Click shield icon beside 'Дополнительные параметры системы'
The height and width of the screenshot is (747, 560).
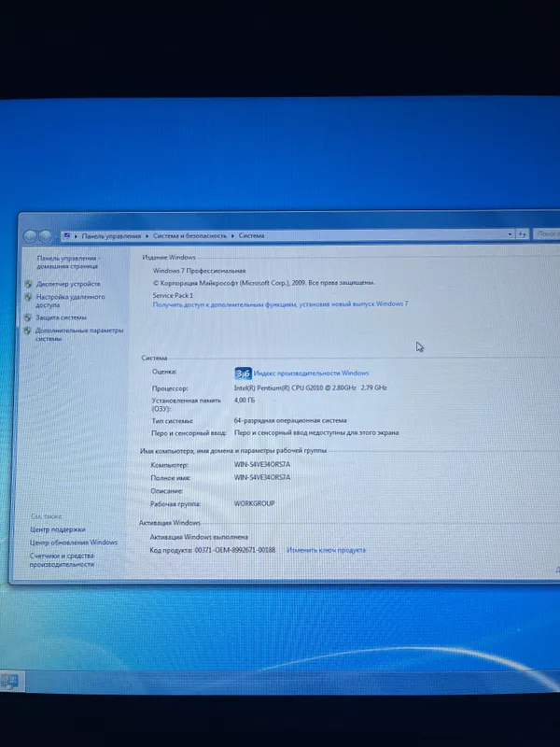pyautogui.click(x=27, y=331)
